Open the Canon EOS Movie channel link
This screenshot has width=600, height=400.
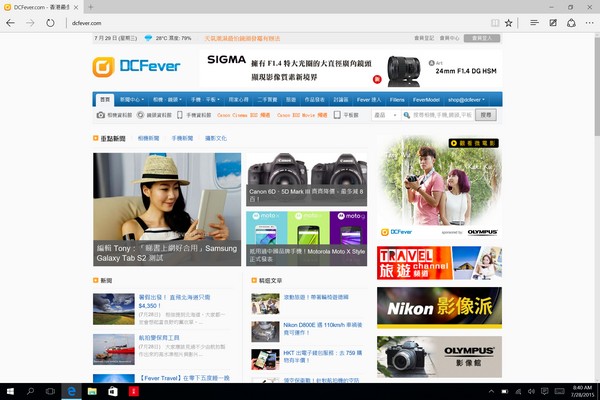(x=302, y=115)
